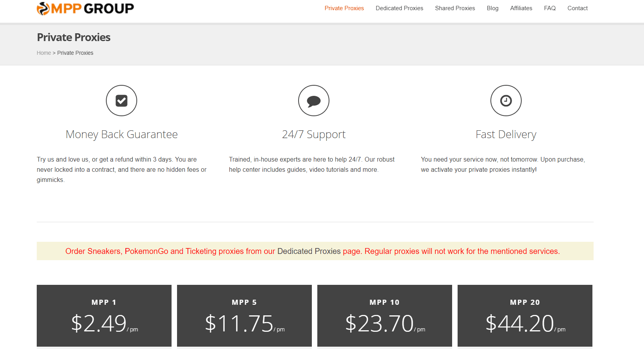Open the Blog page
This screenshot has width=644, height=349.
[492, 8]
